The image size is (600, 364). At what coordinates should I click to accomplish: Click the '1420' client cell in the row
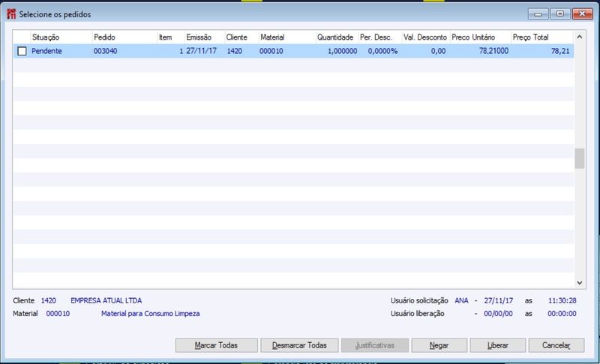point(235,51)
